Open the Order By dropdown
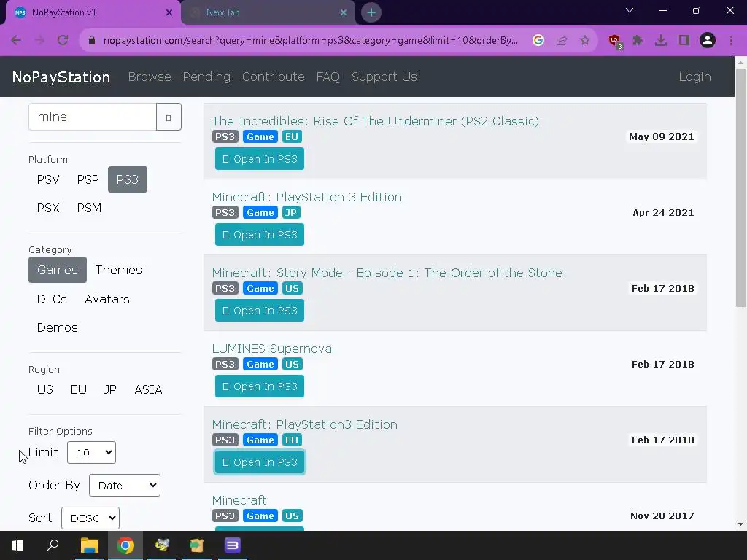This screenshot has width=747, height=560. pos(125,485)
